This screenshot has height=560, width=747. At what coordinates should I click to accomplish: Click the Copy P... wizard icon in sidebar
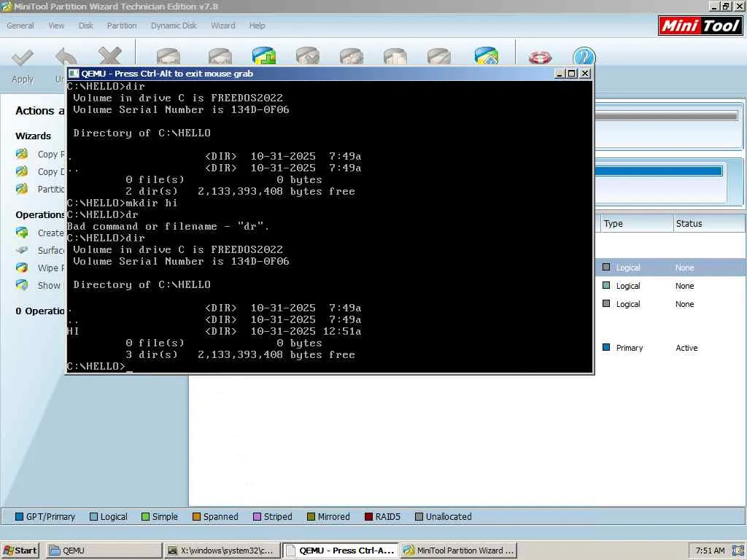point(22,154)
